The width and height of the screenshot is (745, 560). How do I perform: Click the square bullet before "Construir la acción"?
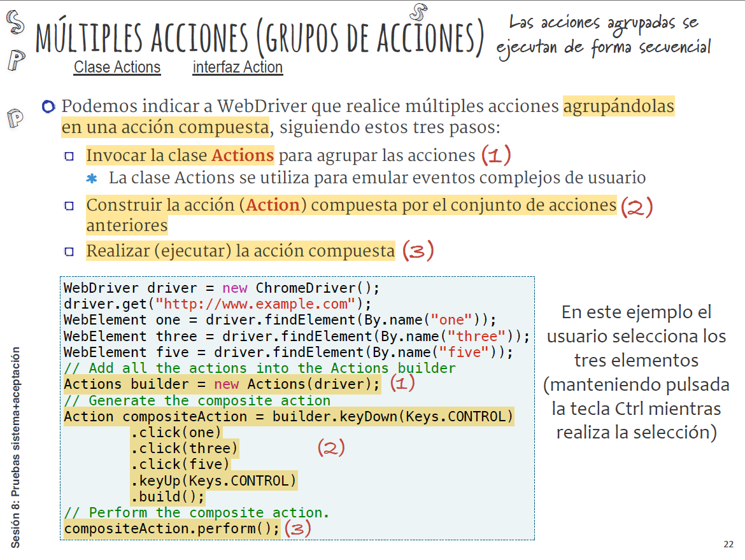(x=69, y=206)
